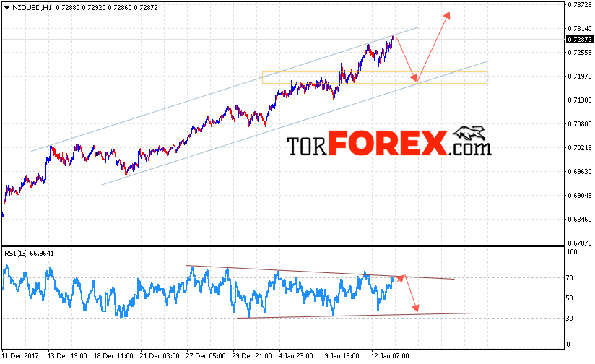This screenshot has height=364, width=595.
Task: Select OHLC values 0.72880 0.72920 0.72860 0.72872
Action: click(x=107, y=8)
